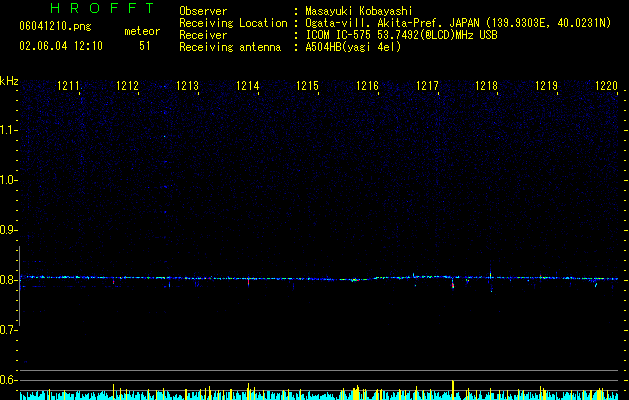The width and height of the screenshot is (629, 400).
Task: Click the meteor count value 51
Action: 144,46
